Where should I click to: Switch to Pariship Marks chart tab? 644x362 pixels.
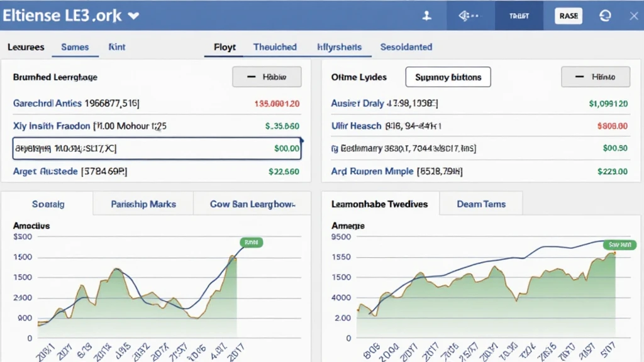(143, 204)
